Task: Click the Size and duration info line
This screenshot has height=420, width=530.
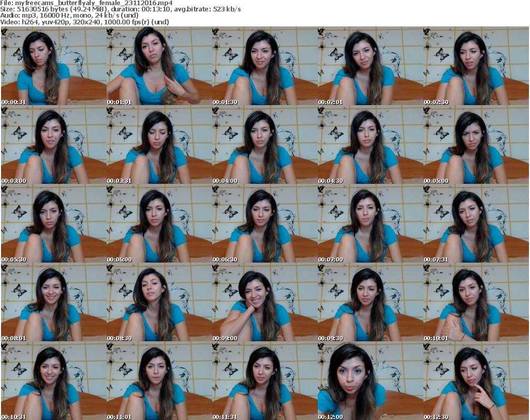Action: [120, 9]
